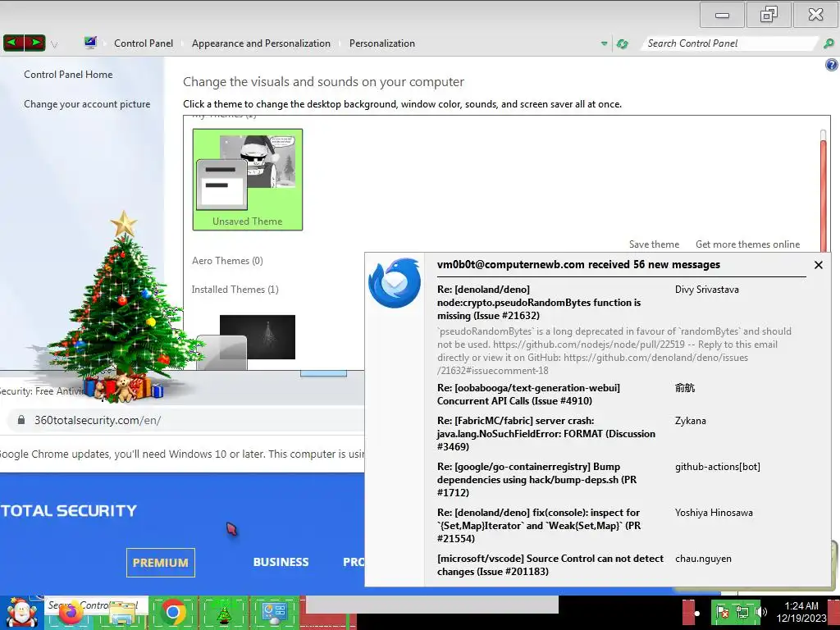This screenshot has height=630, width=840.
Task: Open the blue Help question mark
Action: click(x=832, y=65)
